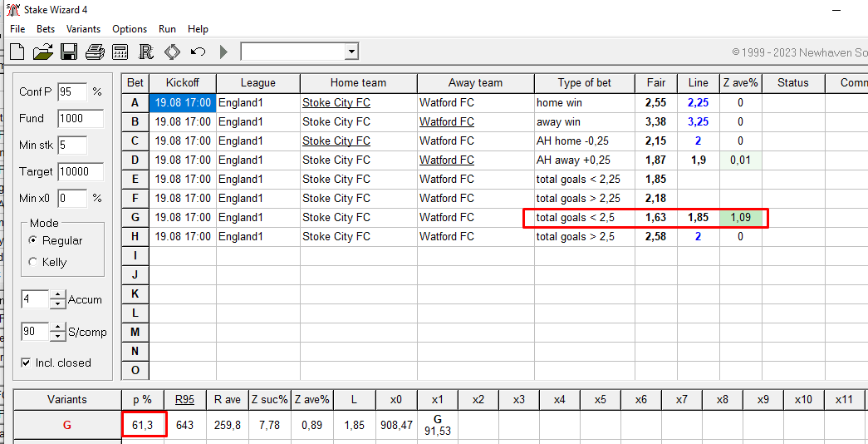Open a file with folder icon
The width and height of the screenshot is (868, 444).
(43, 52)
